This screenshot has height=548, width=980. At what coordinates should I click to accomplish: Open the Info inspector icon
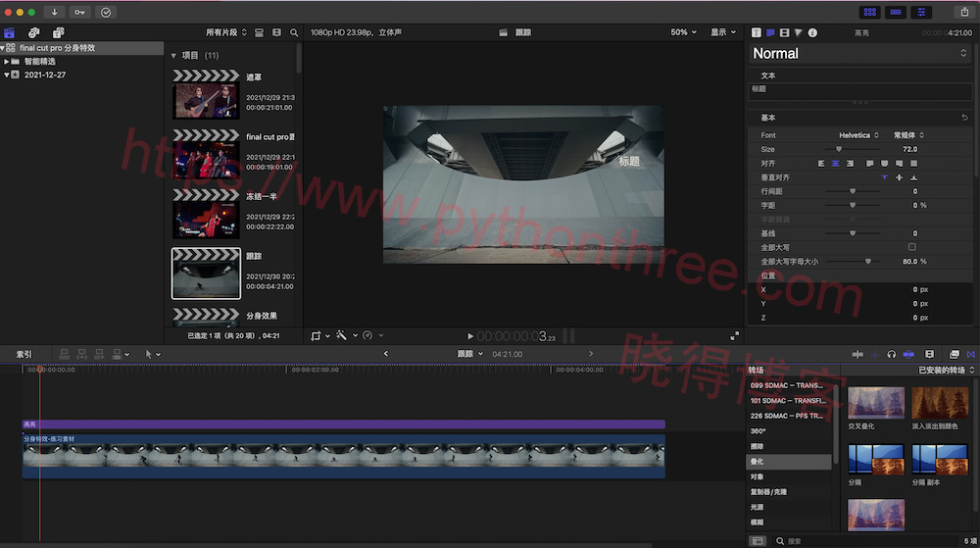pos(812,32)
